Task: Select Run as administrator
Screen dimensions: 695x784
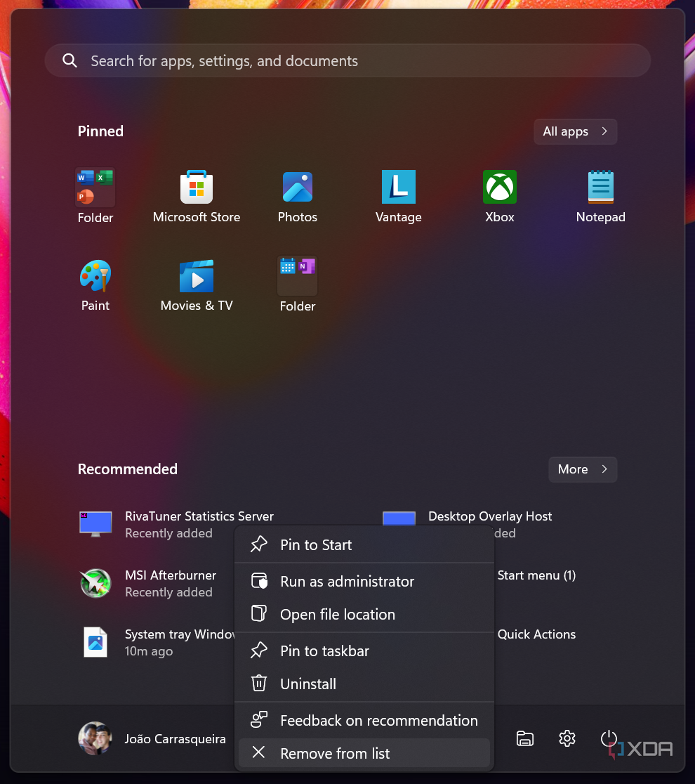Action: coord(364,581)
